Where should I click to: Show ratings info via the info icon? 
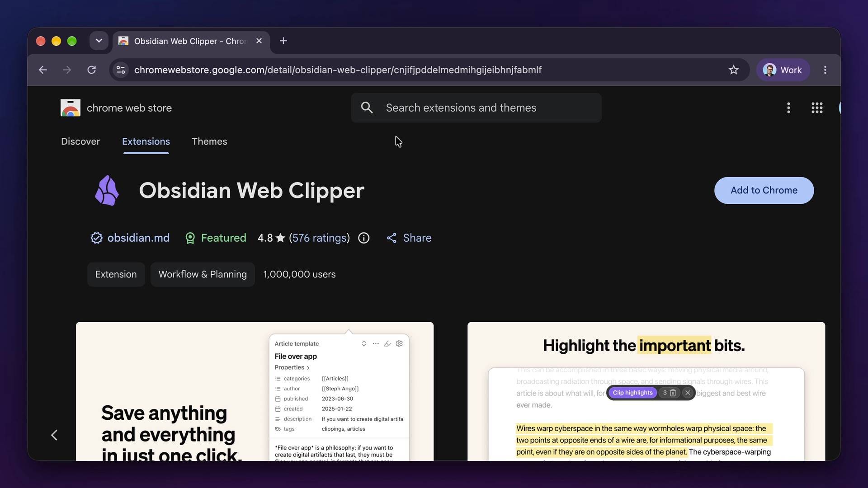[x=364, y=238]
